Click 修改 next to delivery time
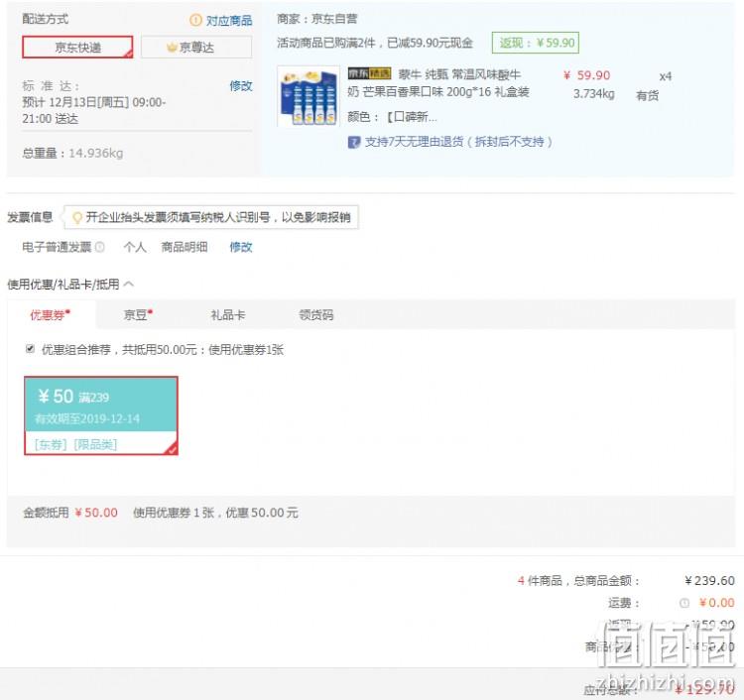 click(x=241, y=86)
